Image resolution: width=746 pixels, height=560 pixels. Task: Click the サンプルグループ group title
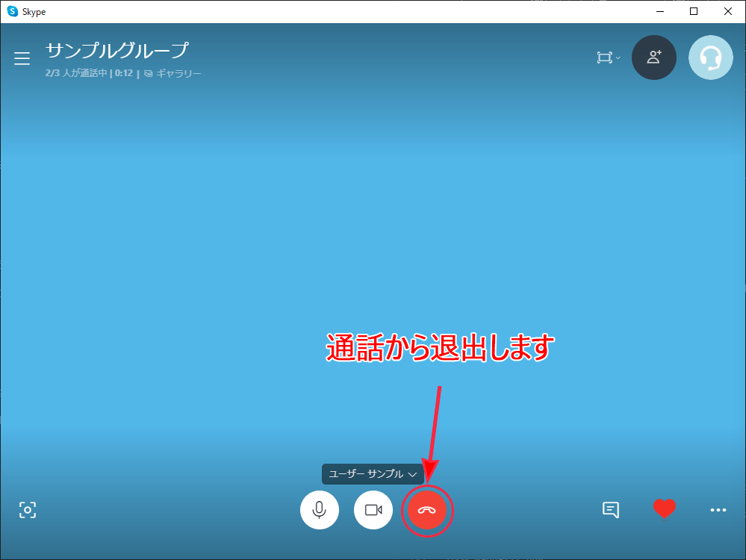click(116, 51)
